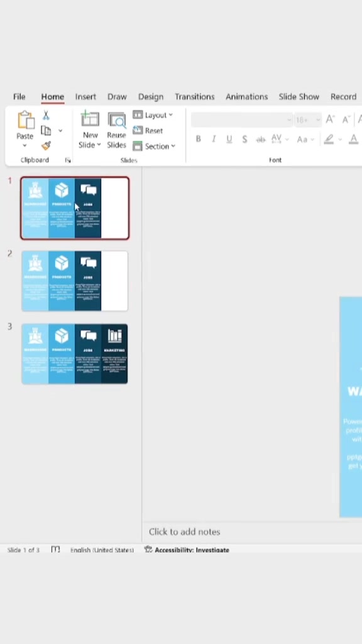Switch to the Insert tab

point(85,96)
